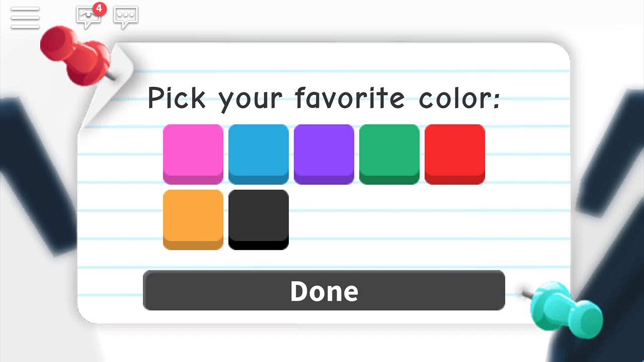Choose the red color square
Image resolution: width=644 pixels, height=362 pixels.
(x=455, y=154)
